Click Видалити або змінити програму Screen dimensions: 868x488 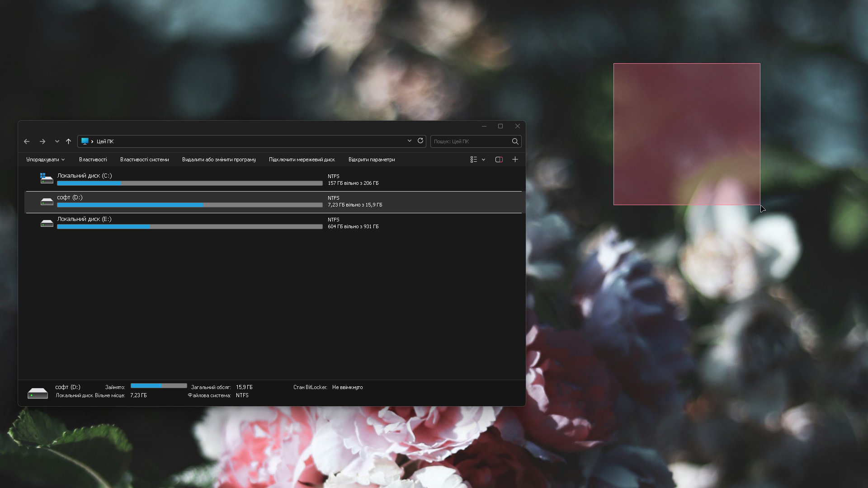219,160
